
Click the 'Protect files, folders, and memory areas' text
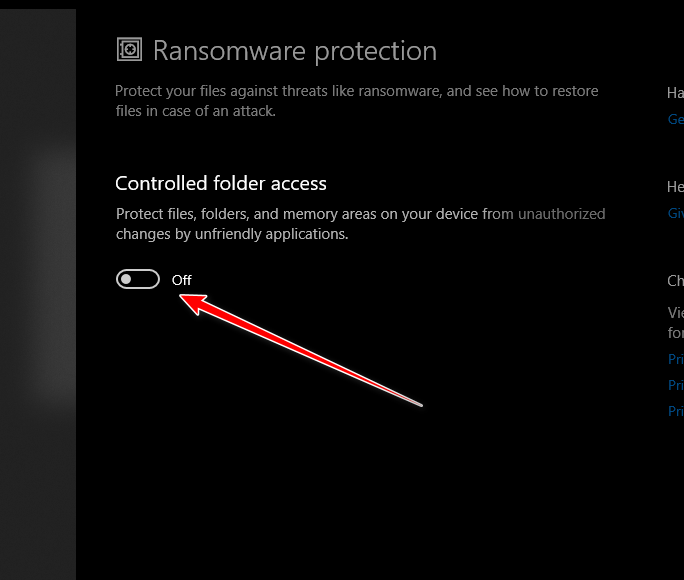pos(298,214)
